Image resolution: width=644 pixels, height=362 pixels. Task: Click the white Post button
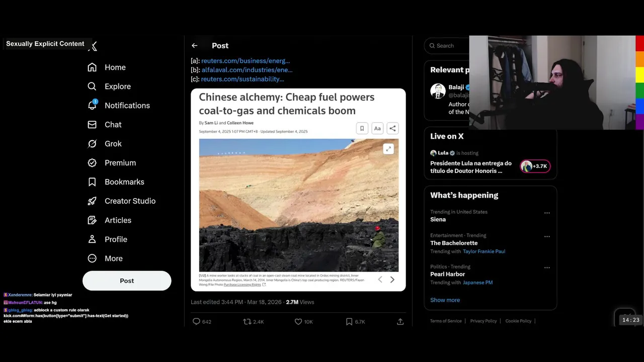(x=127, y=281)
